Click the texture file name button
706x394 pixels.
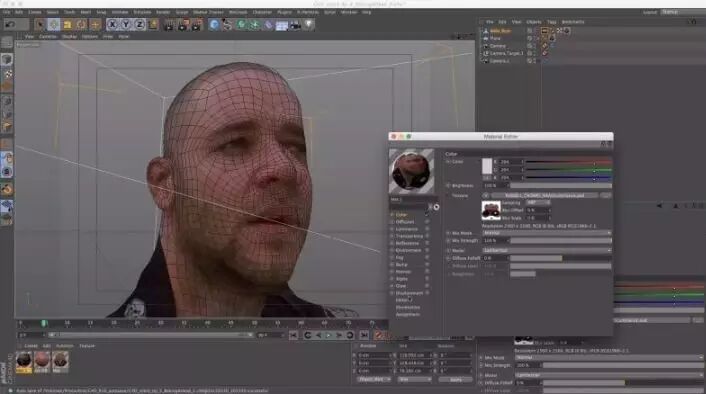coord(544,195)
